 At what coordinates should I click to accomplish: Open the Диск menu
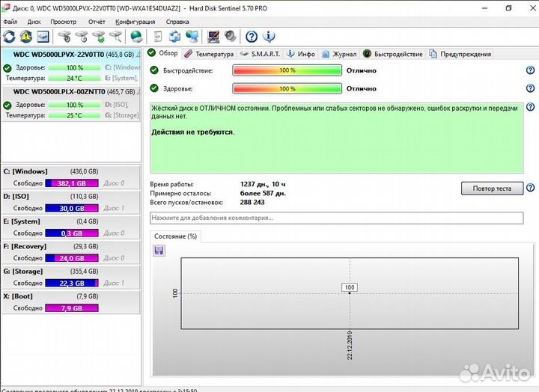point(34,22)
